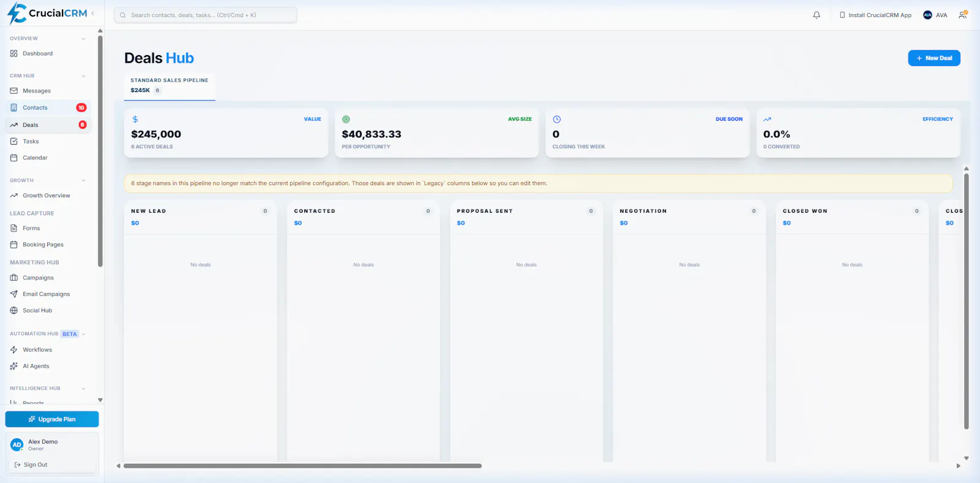Viewport: 980px width, 483px height.
Task: Click the 0.0% efficiency value
Action: [x=777, y=134]
